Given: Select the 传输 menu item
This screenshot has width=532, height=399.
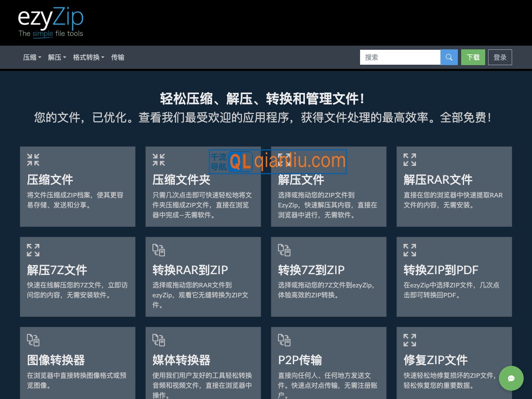Looking at the screenshot, I should (118, 57).
